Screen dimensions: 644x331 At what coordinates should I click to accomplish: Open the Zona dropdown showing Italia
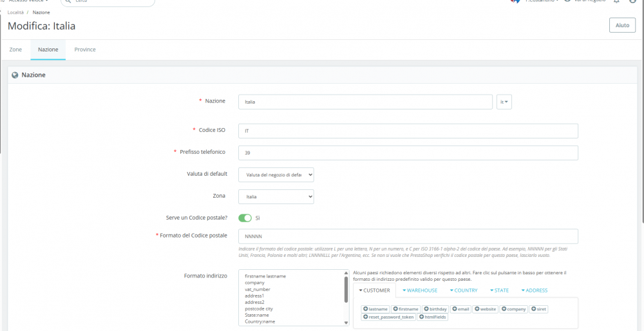click(x=276, y=196)
